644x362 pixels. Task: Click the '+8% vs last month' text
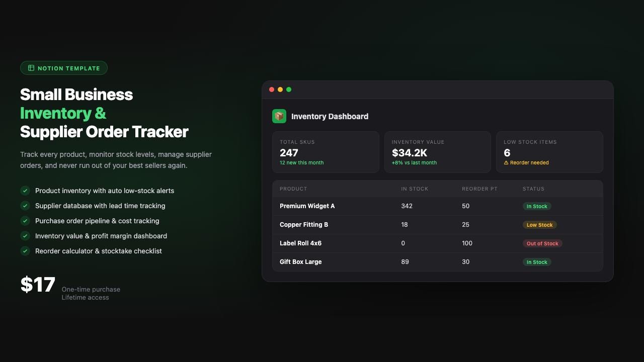[415, 163]
